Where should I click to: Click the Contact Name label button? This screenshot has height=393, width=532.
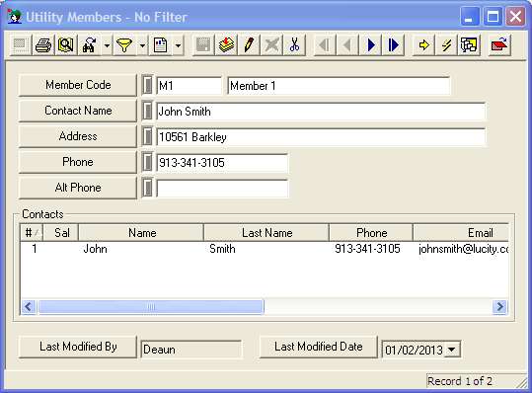[78, 111]
